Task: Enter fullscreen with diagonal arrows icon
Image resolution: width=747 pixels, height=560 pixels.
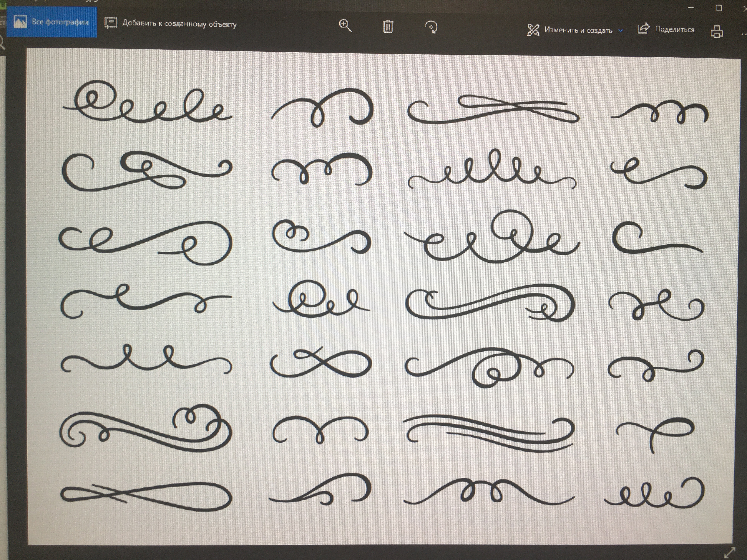Action: click(729, 553)
